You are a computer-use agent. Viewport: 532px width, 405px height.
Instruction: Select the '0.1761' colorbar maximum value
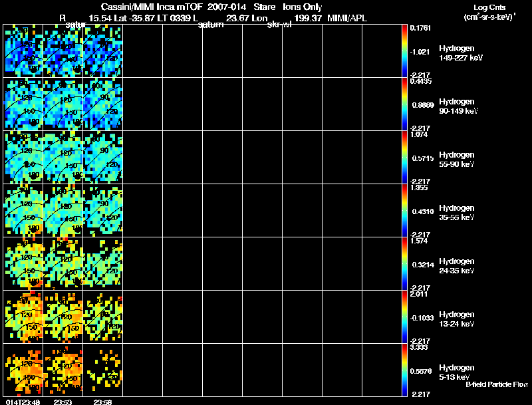(420, 28)
